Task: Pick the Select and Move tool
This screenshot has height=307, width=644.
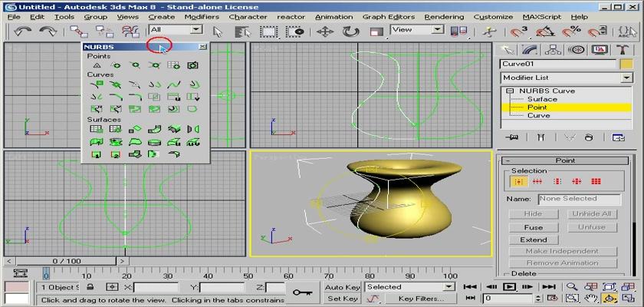Action: [325, 32]
